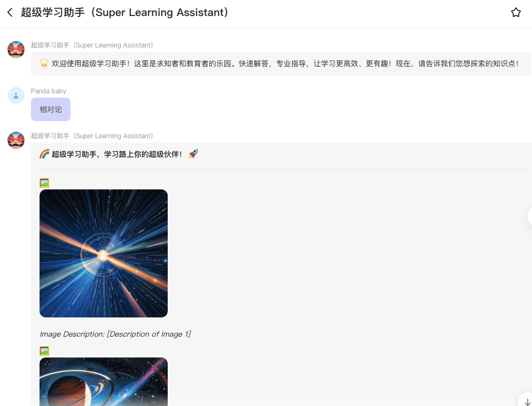Click the "Panda baby" username label
This screenshot has height=406, width=532.
point(49,91)
